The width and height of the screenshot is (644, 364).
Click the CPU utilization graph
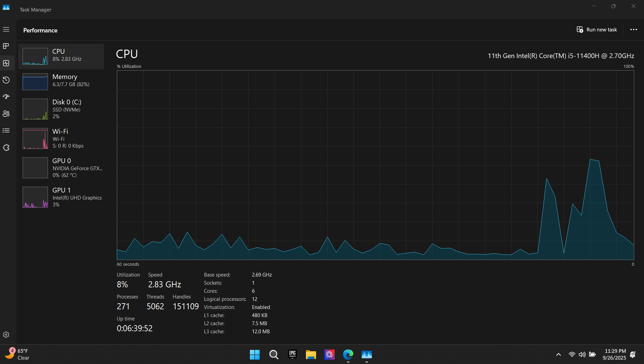[x=375, y=165]
